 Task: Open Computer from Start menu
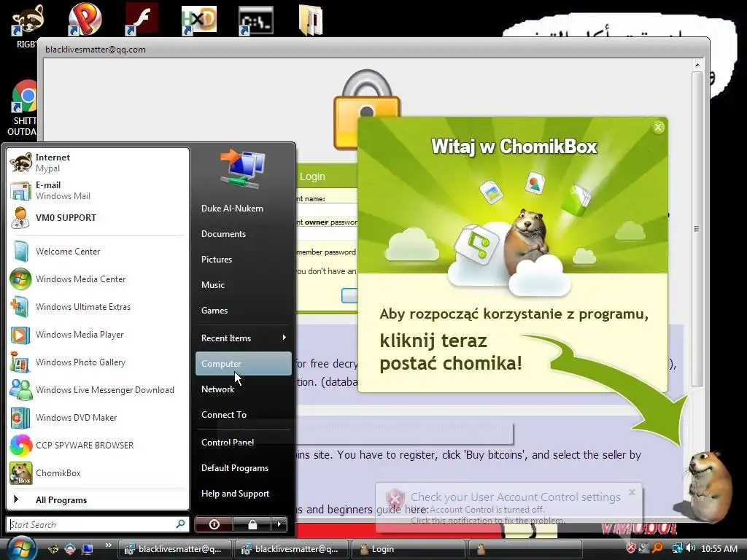click(243, 363)
